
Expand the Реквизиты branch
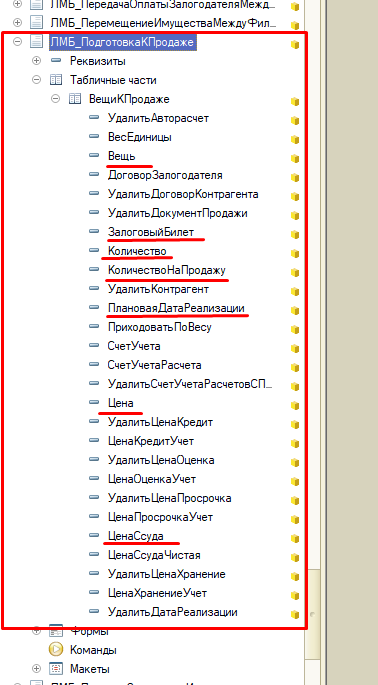[37, 61]
